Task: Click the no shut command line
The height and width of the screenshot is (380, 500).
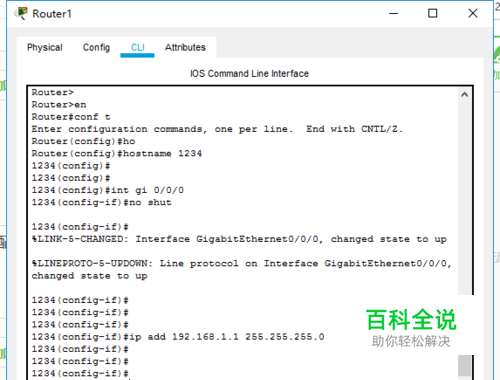Action: (x=102, y=203)
